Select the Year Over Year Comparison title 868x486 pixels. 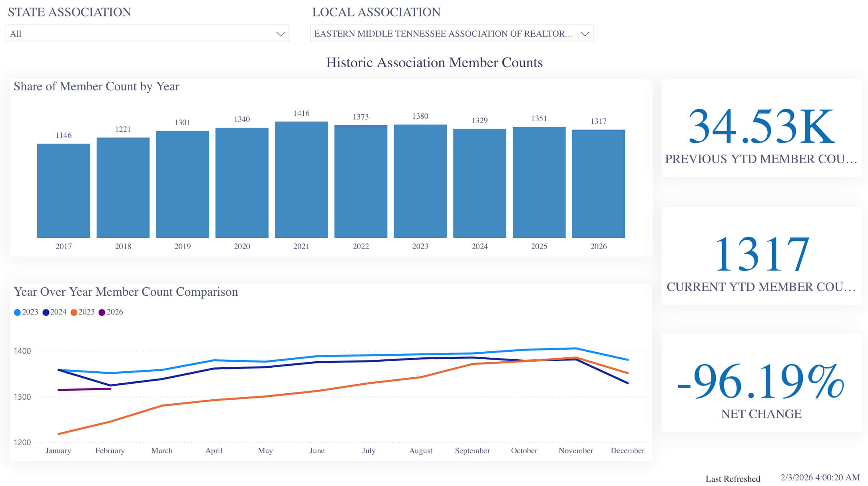click(125, 292)
